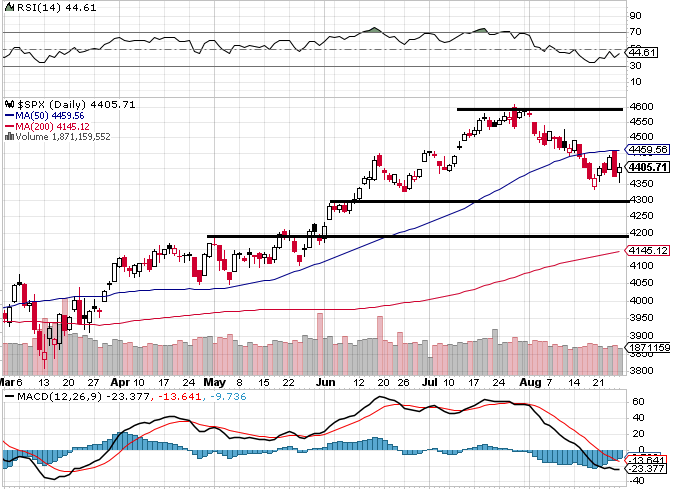
Task: Click the 4200 horizontal support line
Action: coord(418,236)
